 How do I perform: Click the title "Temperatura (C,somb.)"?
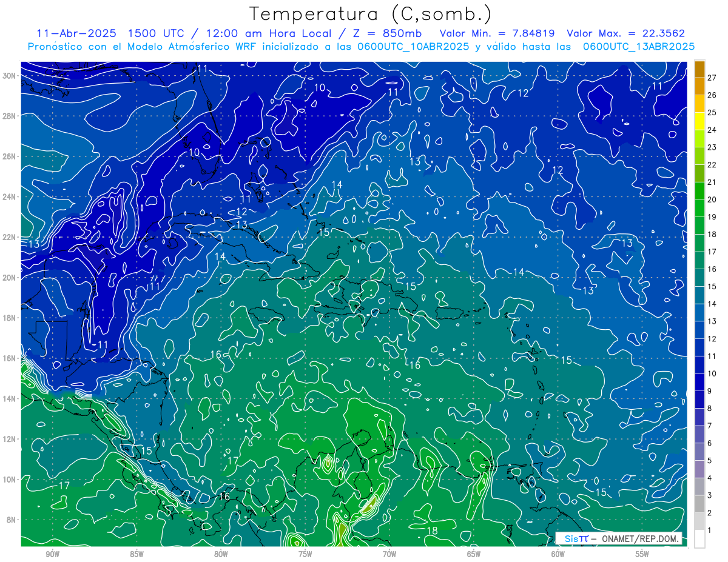371,14
